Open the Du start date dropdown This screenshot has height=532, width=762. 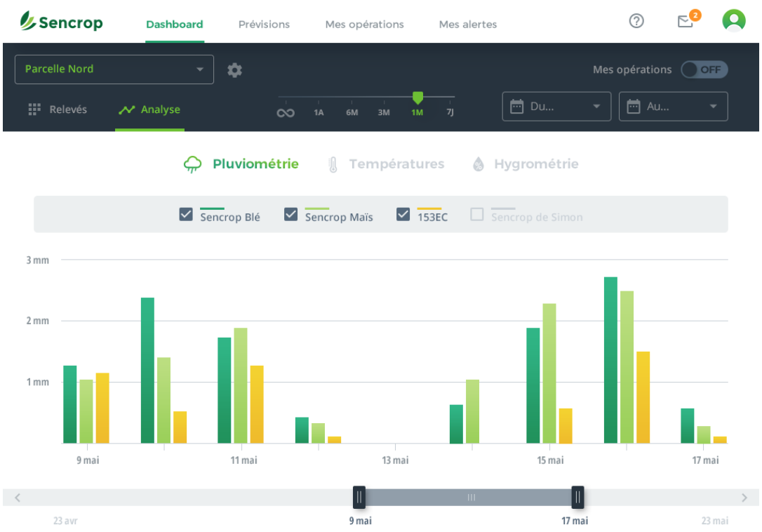(x=556, y=107)
